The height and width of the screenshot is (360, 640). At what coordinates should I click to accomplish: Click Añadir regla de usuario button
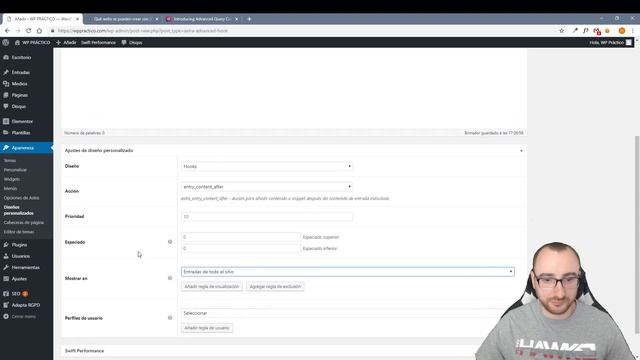click(207, 328)
